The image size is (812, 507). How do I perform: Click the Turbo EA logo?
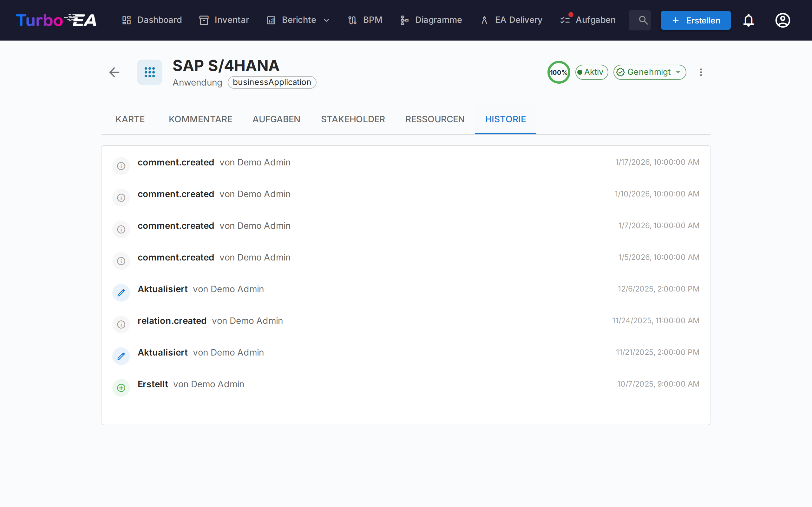[56, 21]
